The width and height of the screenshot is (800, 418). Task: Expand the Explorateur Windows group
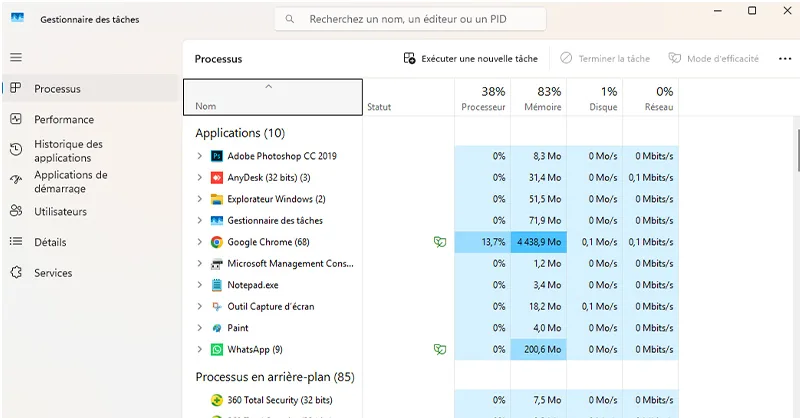point(199,199)
